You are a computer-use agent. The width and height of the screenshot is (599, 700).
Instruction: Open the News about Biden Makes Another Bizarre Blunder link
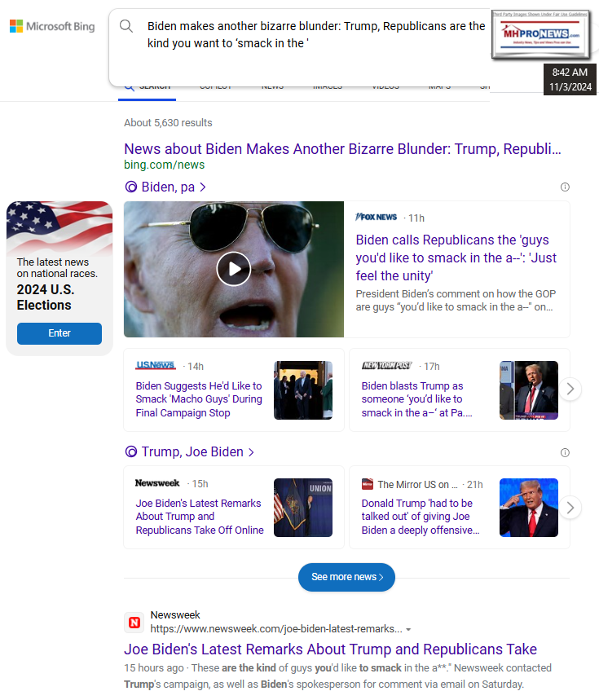click(342, 149)
